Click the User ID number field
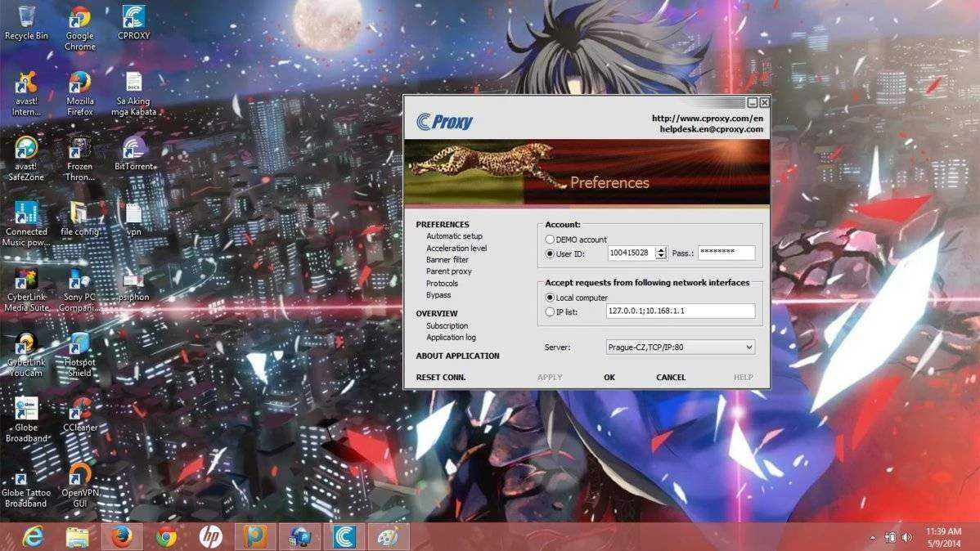980x551 pixels. coord(632,253)
